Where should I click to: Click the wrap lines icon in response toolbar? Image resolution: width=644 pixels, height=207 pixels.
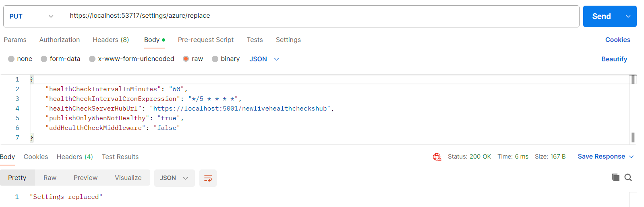(208, 178)
